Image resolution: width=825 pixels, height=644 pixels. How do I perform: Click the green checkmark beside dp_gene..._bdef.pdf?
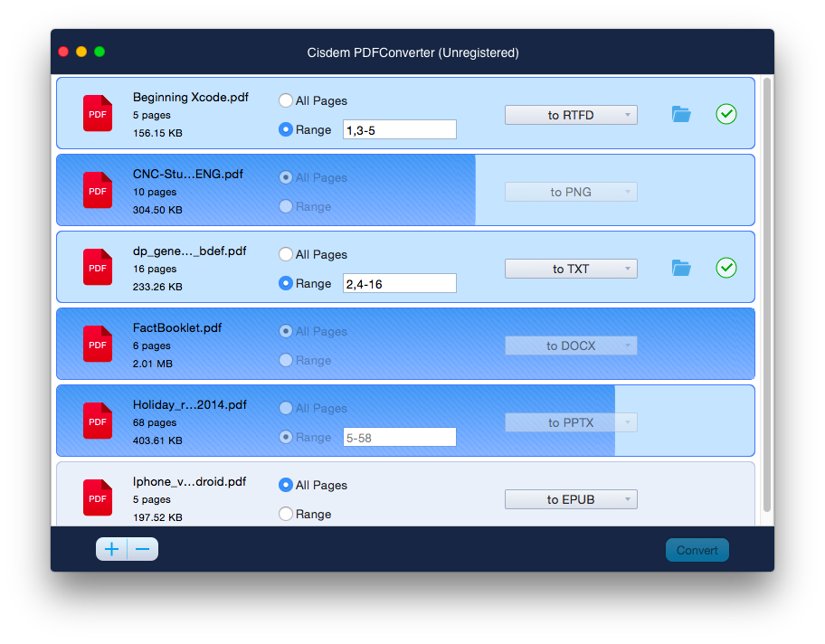[x=726, y=268]
